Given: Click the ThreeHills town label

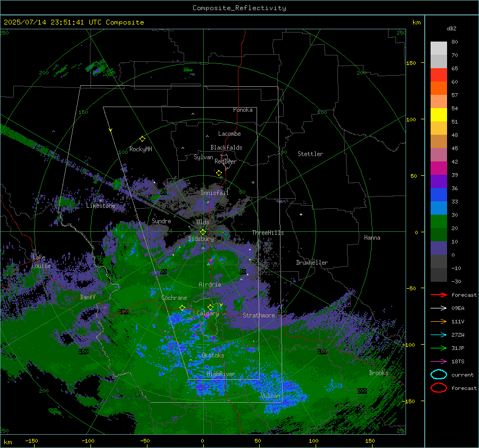Looking at the screenshot, I should point(268,233).
